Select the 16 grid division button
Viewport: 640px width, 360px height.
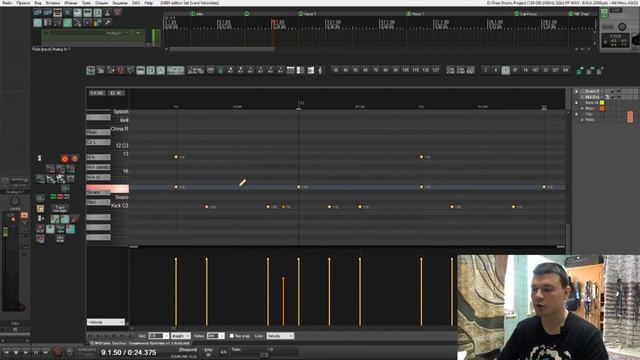click(x=525, y=70)
